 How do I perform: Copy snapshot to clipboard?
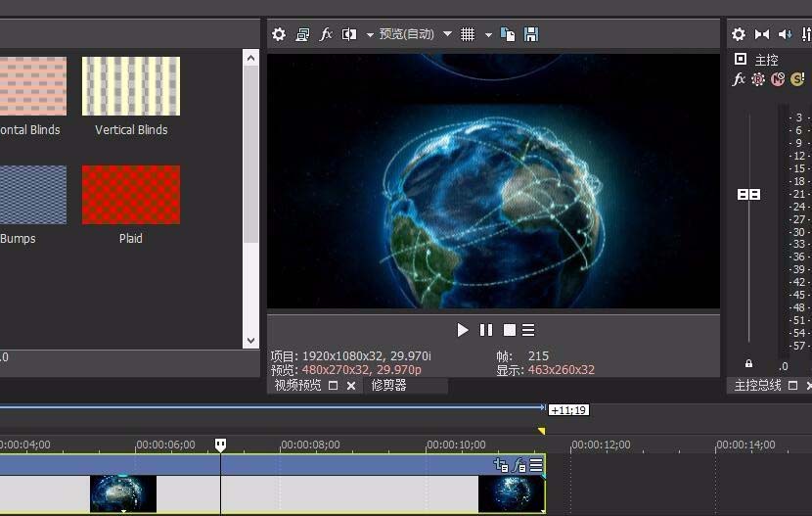(x=508, y=34)
